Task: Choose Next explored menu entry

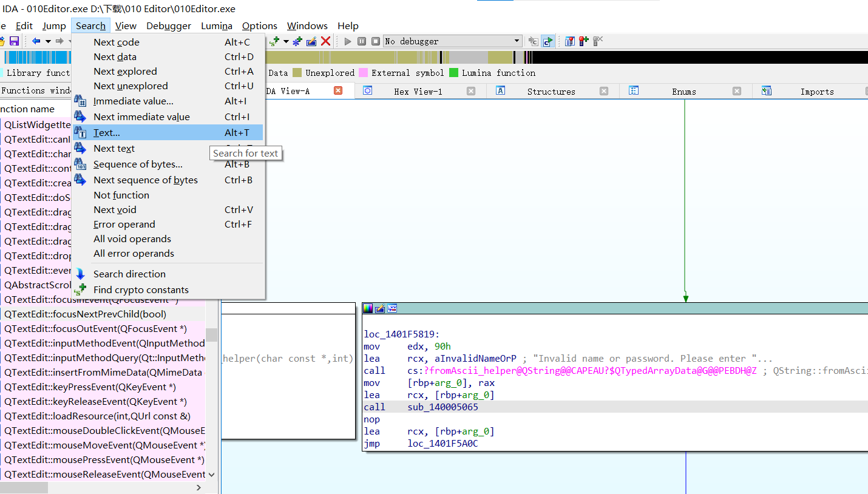Action: coord(168,71)
